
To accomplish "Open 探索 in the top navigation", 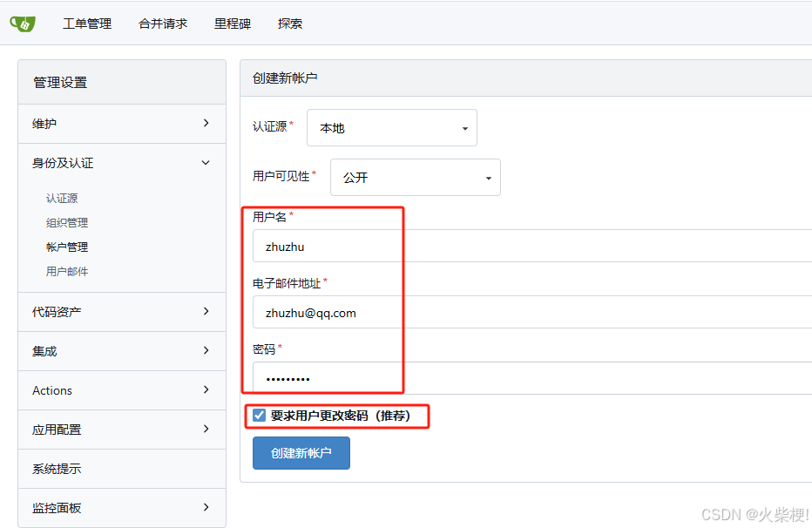I will [289, 24].
